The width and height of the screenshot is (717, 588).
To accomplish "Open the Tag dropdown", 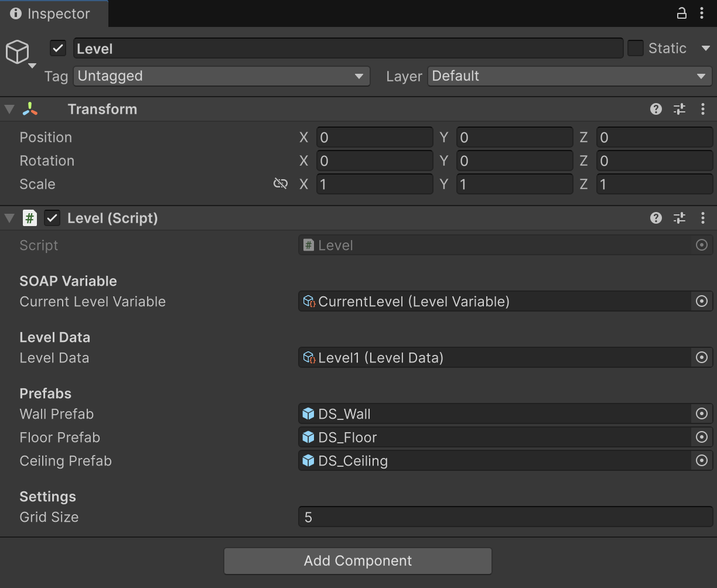I will coord(222,76).
